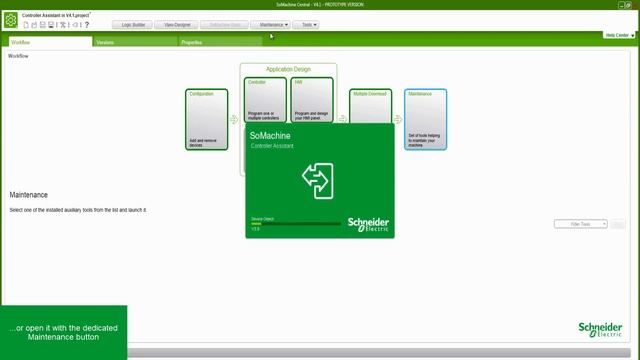Click the logout arrow toolbar icon

tap(75, 25)
